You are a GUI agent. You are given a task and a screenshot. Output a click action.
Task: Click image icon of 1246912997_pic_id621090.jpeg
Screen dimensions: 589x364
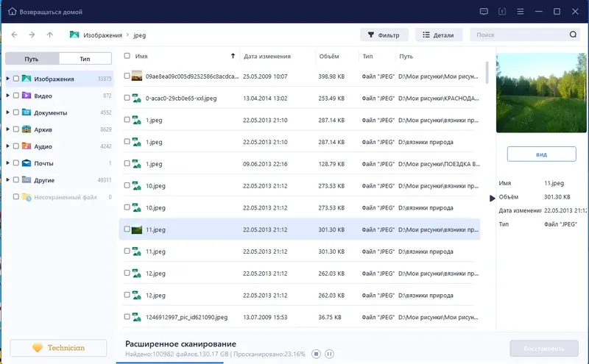click(137, 317)
